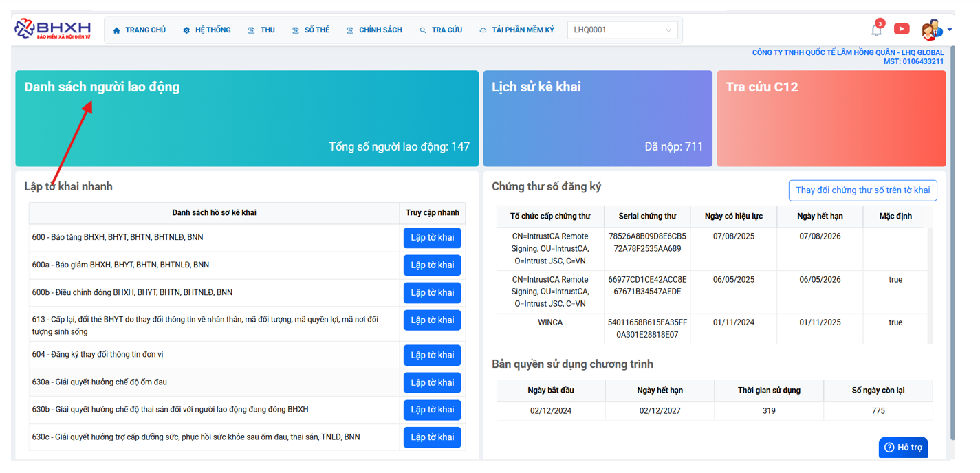Viewport: 980px width, 473px height.
Task: Expand the arrow next to user avatar
Action: click(x=950, y=30)
